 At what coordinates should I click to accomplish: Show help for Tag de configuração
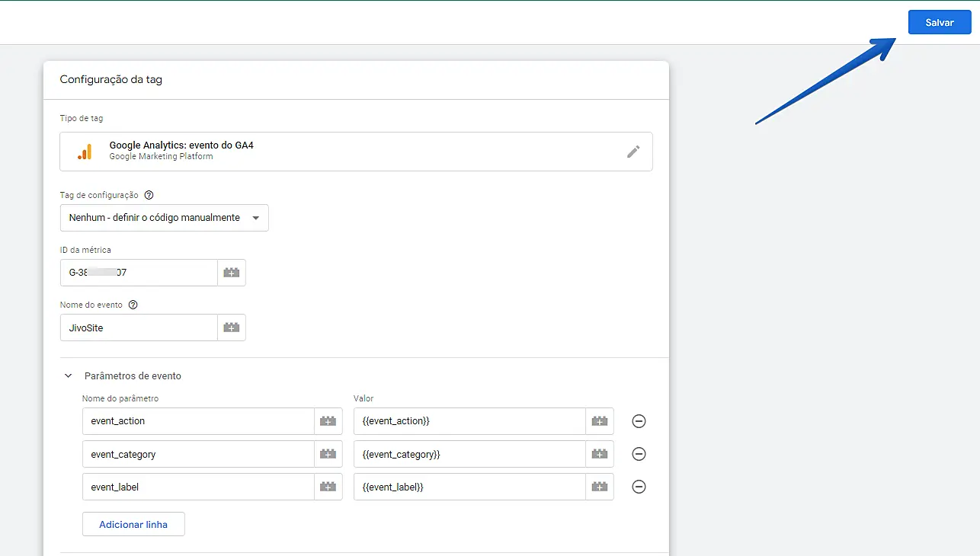[x=149, y=195]
